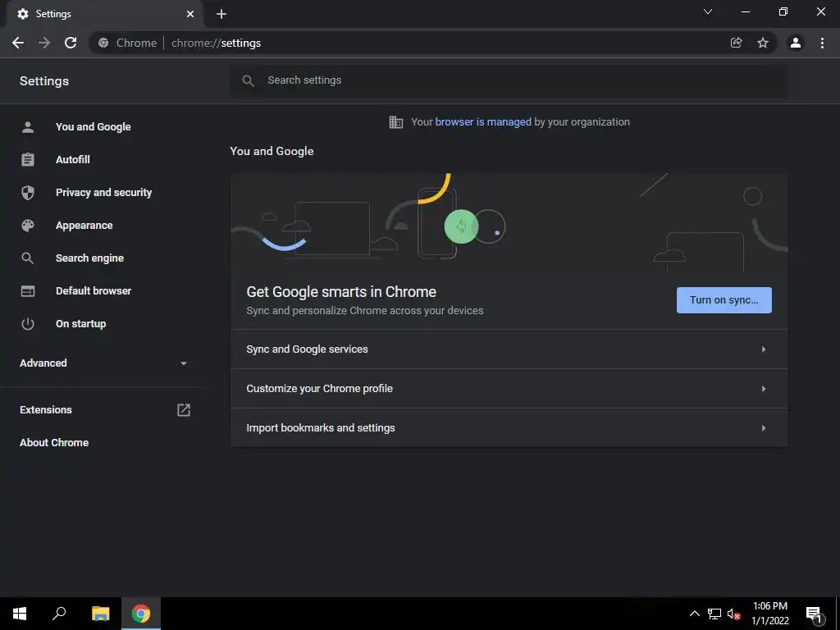The width and height of the screenshot is (840, 630).
Task: Share this page via the share icon
Action: (736, 43)
